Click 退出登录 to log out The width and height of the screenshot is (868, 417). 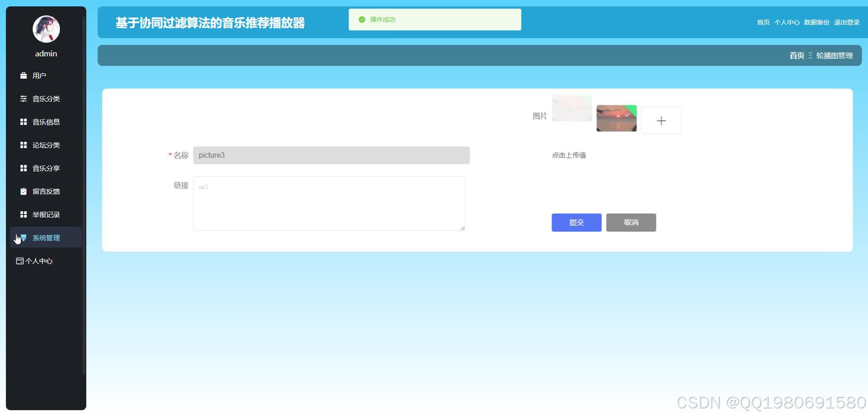click(x=846, y=22)
